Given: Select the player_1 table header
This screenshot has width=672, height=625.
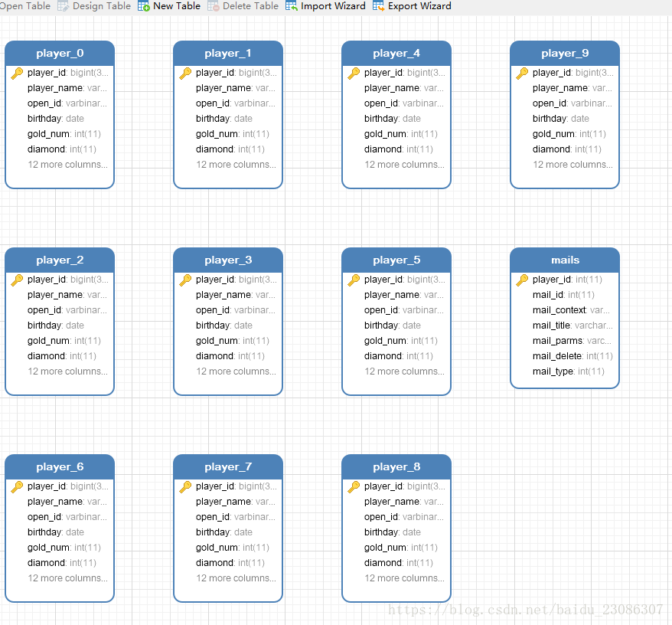Looking at the screenshot, I should point(228,53).
